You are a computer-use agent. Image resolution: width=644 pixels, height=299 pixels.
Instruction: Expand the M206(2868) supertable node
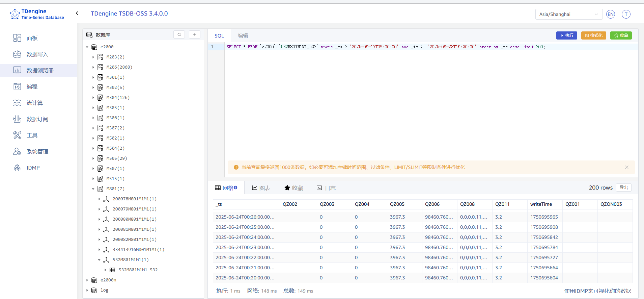point(93,67)
